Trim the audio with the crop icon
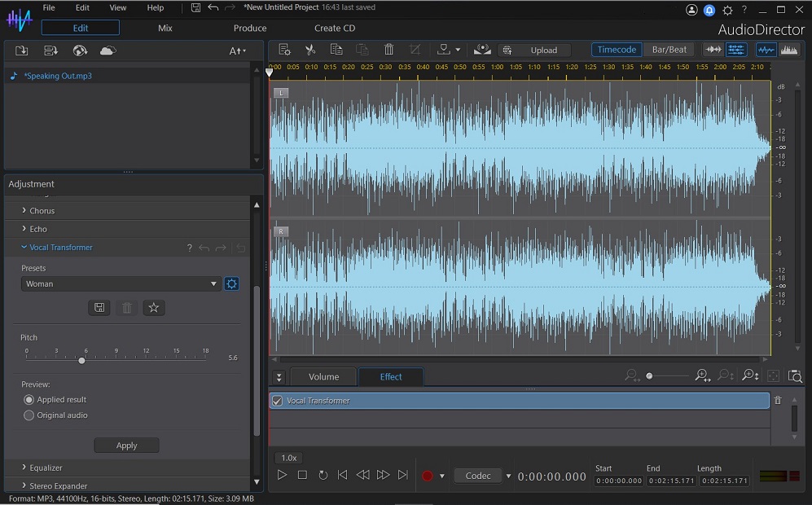This screenshot has width=812, height=505. [x=415, y=50]
